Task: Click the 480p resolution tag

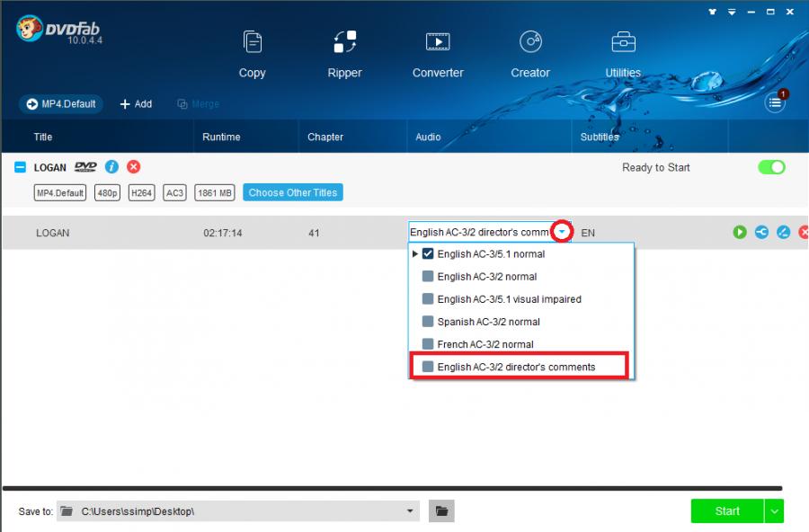Action: (x=107, y=193)
